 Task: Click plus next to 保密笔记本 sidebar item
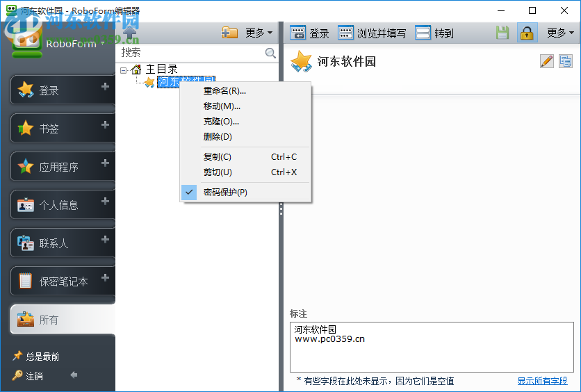(105, 277)
